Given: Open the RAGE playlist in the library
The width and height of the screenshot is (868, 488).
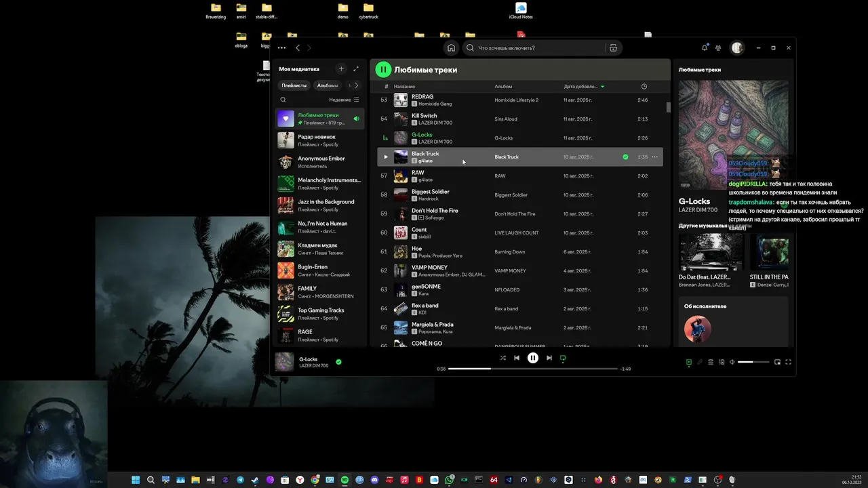Looking at the screenshot, I should 319,335.
